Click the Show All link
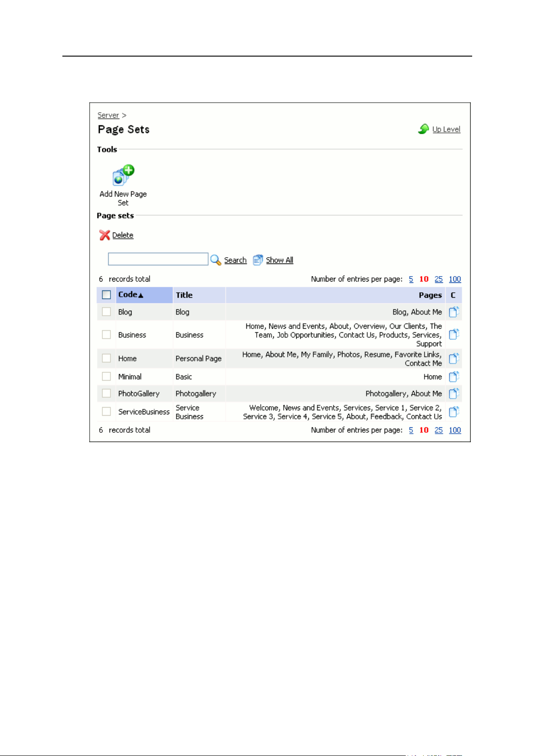This screenshot has height=756, width=535. click(x=279, y=260)
